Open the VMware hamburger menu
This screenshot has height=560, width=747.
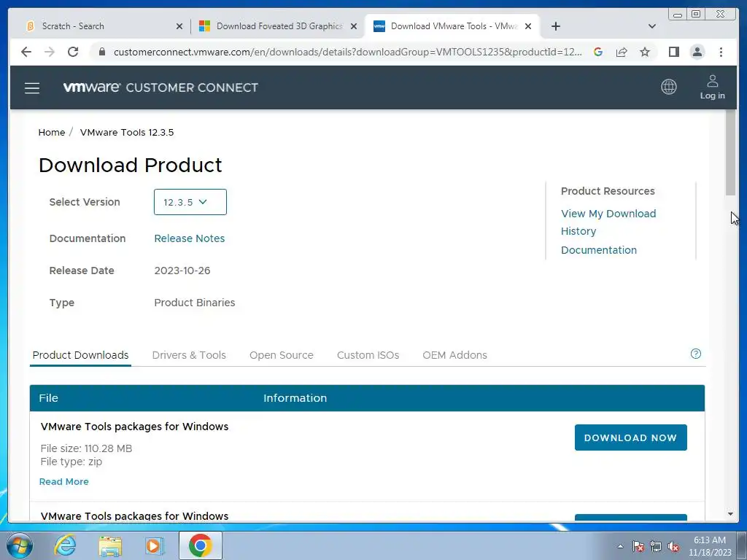point(32,87)
